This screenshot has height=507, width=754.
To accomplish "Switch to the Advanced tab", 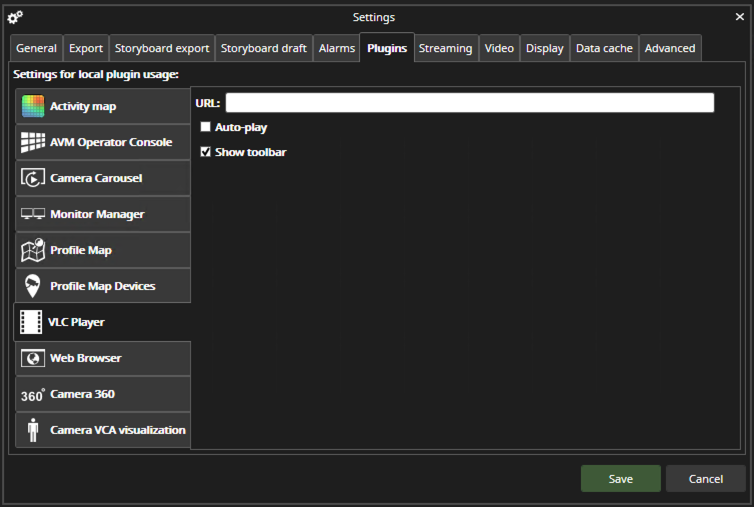I will coord(669,48).
